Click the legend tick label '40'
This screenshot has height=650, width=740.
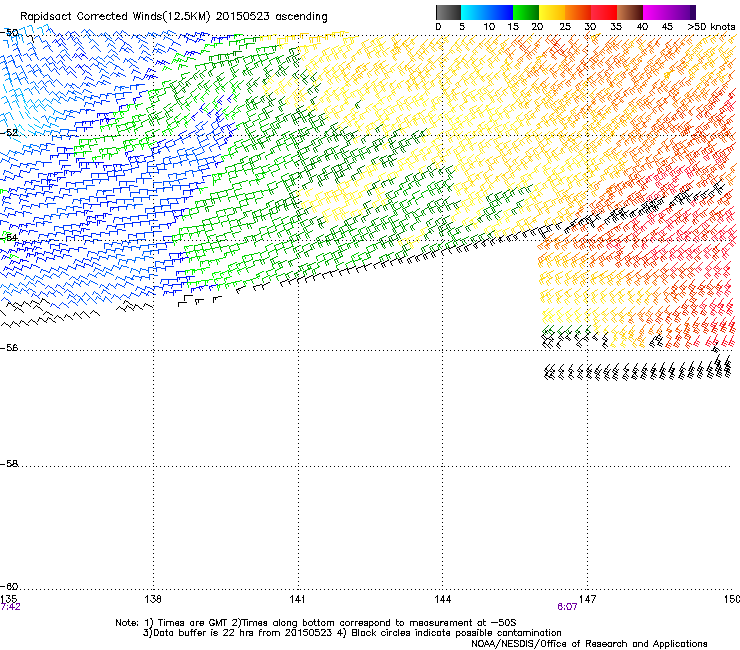pyautogui.click(x=642, y=26)
